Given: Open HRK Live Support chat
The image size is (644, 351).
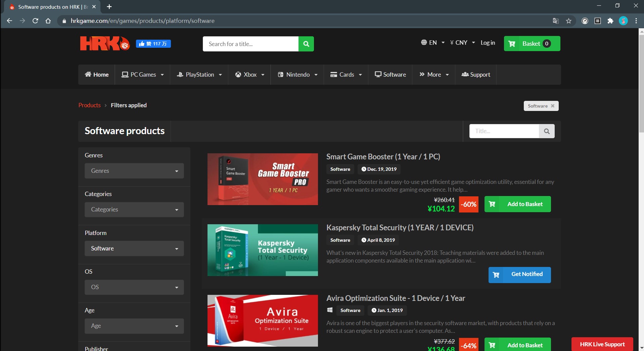Looking at the screenshot, I should coord(602,344).
